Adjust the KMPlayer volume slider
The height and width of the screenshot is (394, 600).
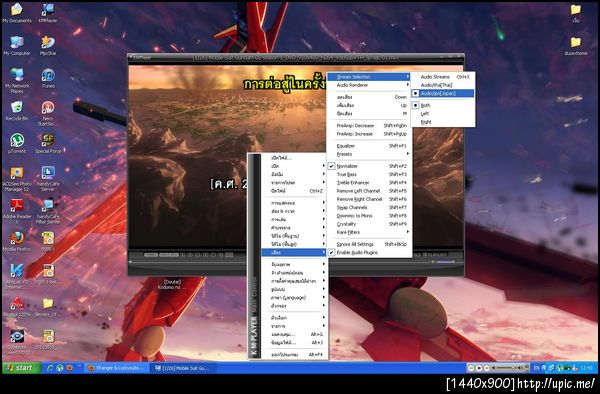444,262
